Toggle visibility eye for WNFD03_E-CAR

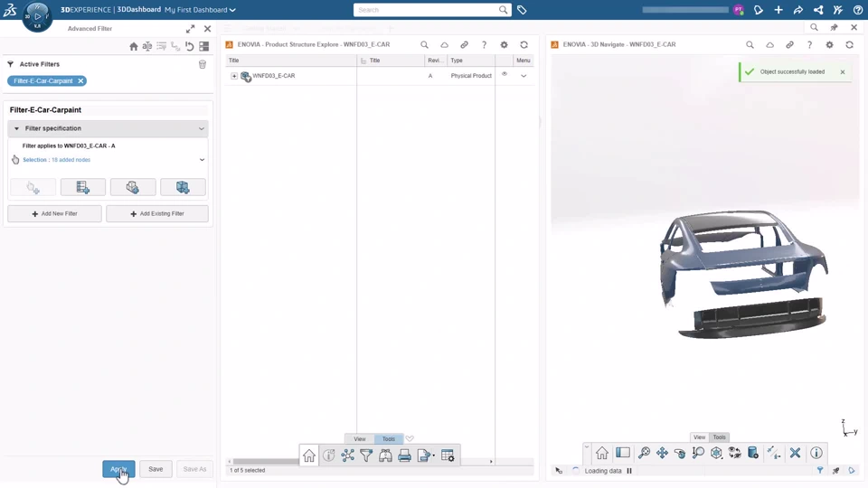(x=505, y=74)
